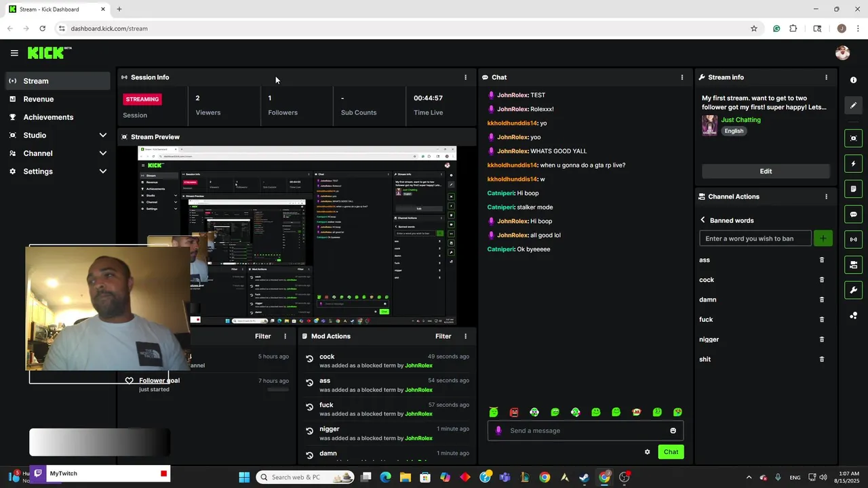Undo the 'cock' blocked term mod action
This screenshot has width=868, height=488.
(310, 359)
